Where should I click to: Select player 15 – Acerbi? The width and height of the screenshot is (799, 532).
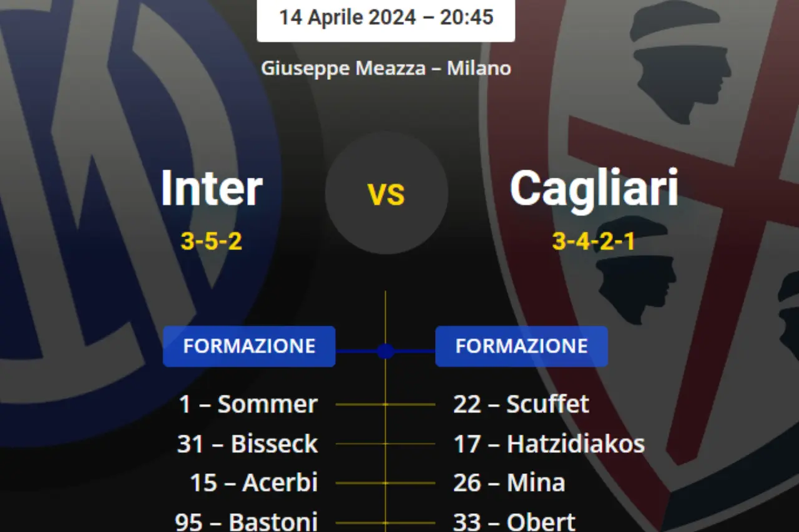pos(253,483)
